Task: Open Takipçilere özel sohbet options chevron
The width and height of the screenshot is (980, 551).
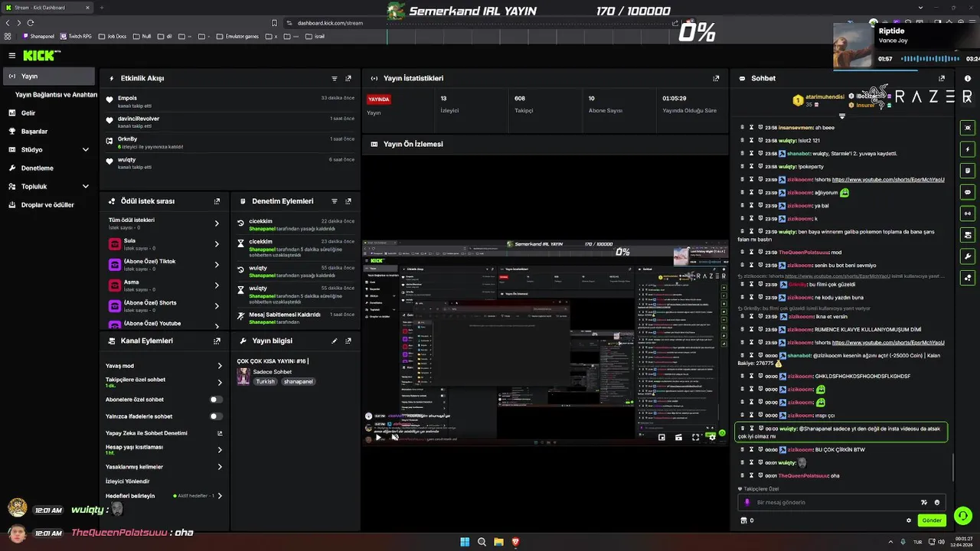Action: [220, 383]
